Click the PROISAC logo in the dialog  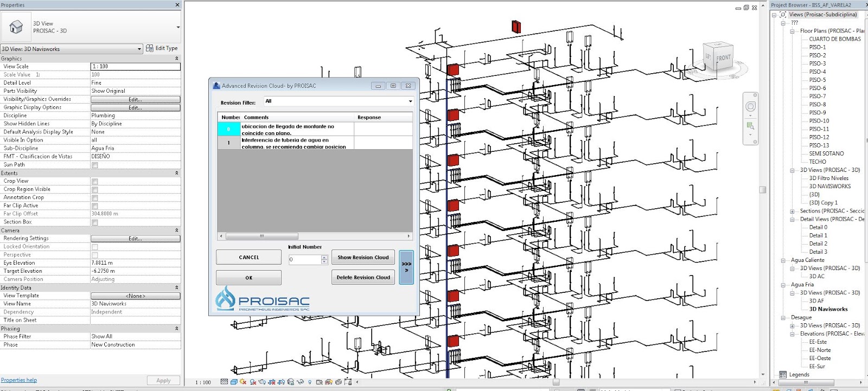click(x=263, y=299)
